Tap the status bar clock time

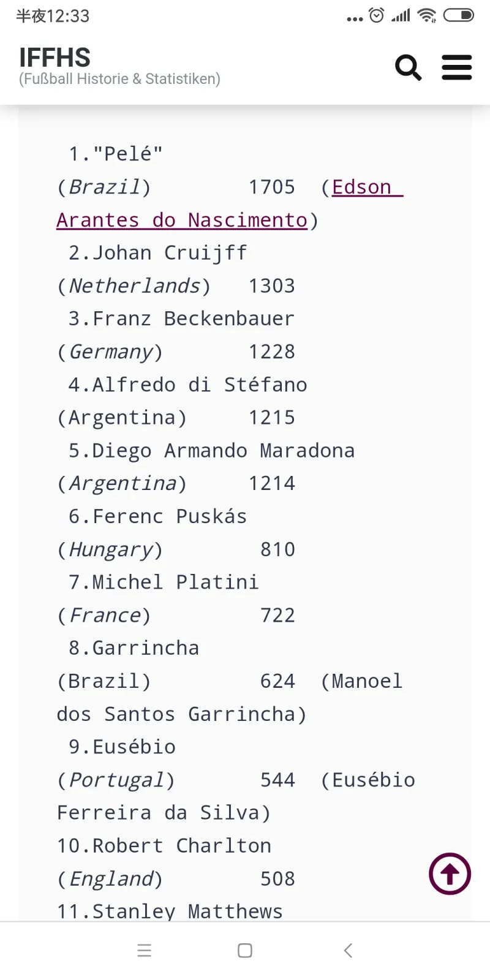tap(53, 16)
